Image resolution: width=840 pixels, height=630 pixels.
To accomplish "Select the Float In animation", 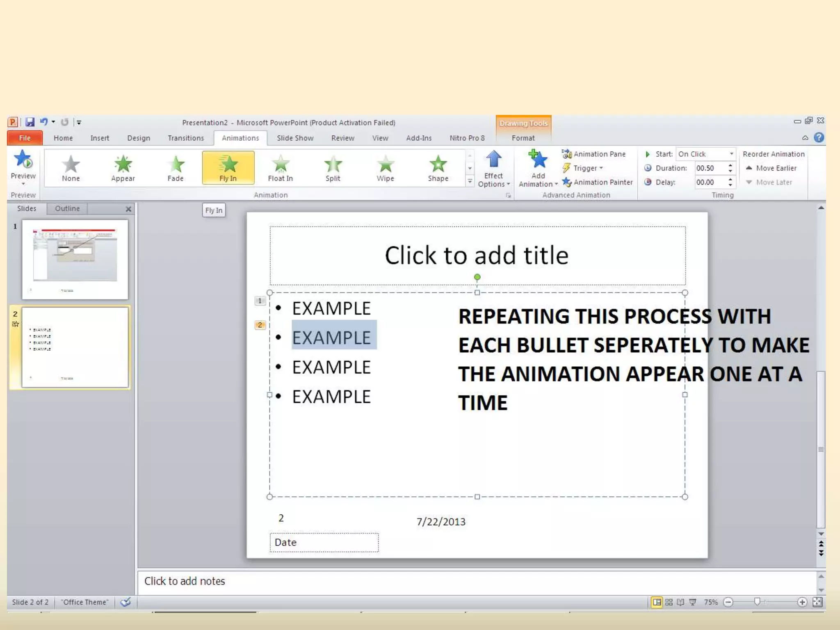I will pyautogui.click(x=280, y=168).
